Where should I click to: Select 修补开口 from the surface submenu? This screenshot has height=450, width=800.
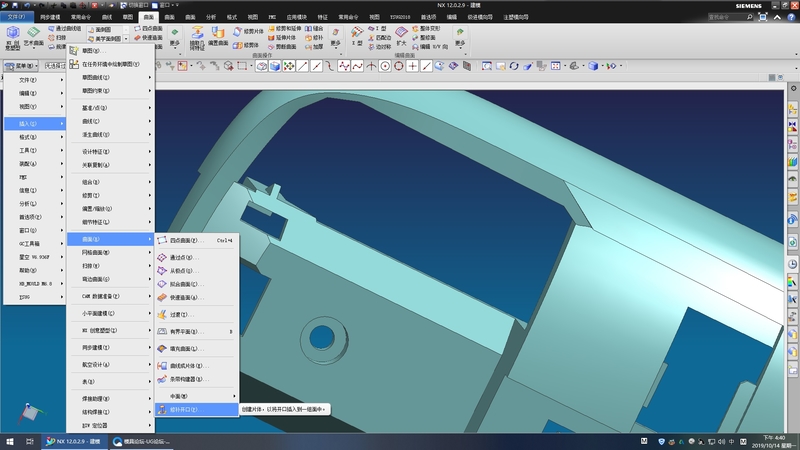(x=183, y=409)
